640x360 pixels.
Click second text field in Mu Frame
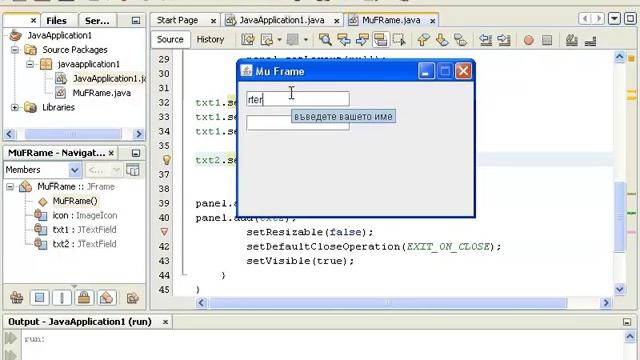click(298, 123)
